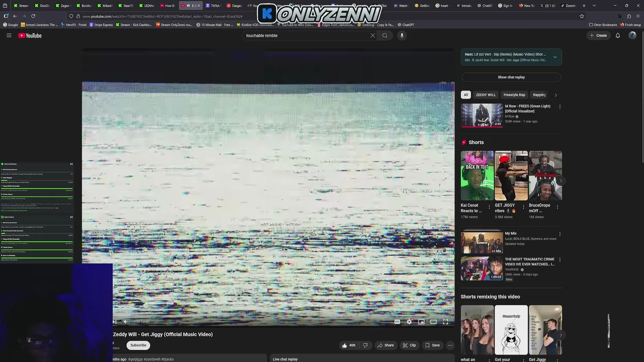Viewport: 644px width, 362px height.
Task: Open the YouTube guide hamburger menu
Action: coord(9,36)
